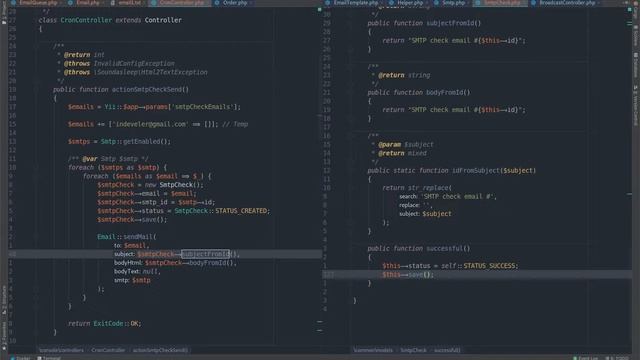Screen dimensions: 640x360
Task: Click the 'smtpCheckEmails' params key
Action: pyautogui.click(x=204, y=107)
